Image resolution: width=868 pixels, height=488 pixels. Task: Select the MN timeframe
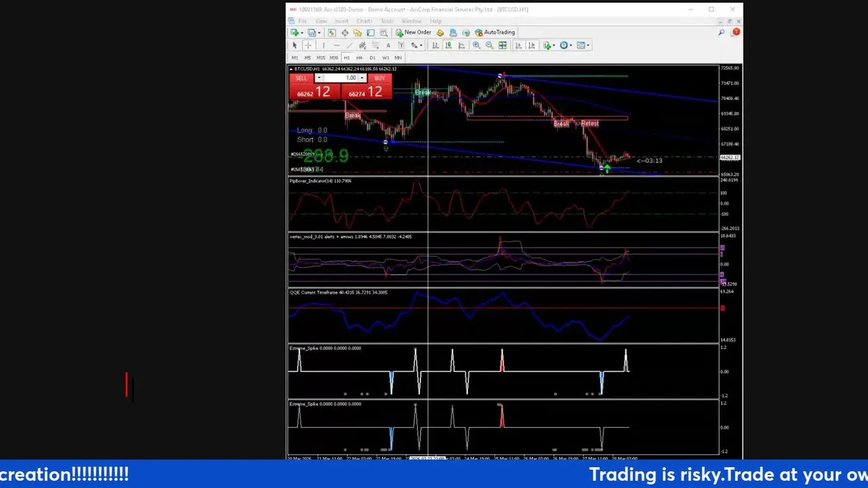pos(398,58)
